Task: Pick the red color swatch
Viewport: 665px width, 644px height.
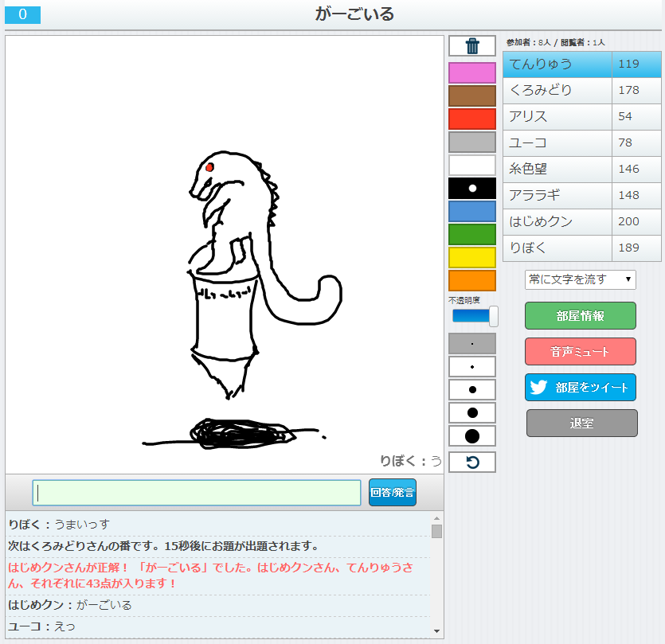Action: coord(472,119)
